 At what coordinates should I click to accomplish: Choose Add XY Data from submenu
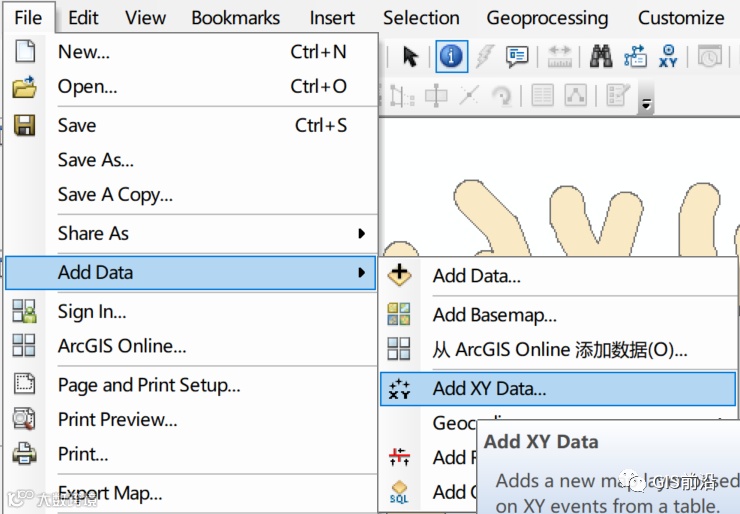pos(489,389)
